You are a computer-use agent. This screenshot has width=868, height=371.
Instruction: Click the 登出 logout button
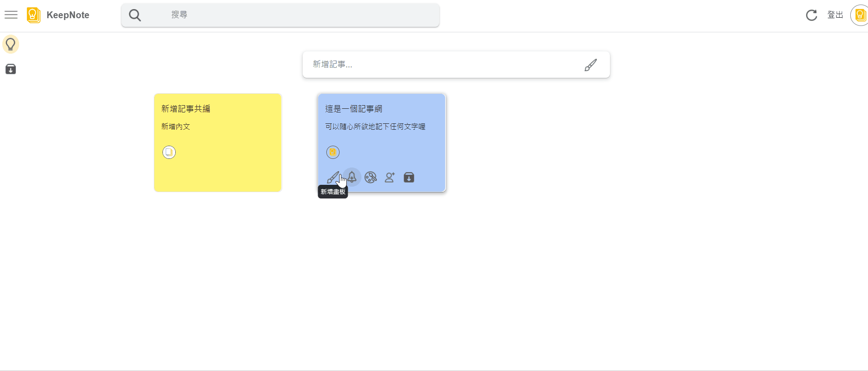pos(835,15)
